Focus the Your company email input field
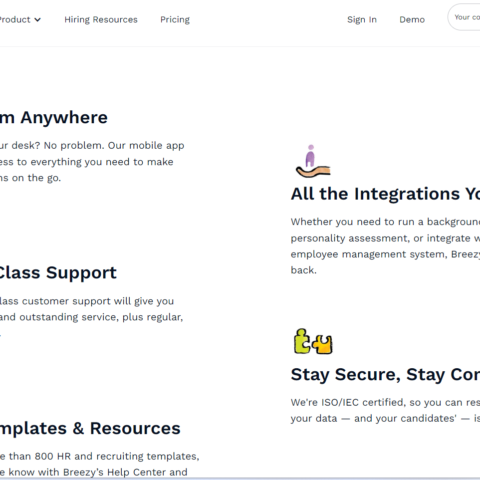Image resolution: width=480 pixels, height=480 pixels. 464,17
